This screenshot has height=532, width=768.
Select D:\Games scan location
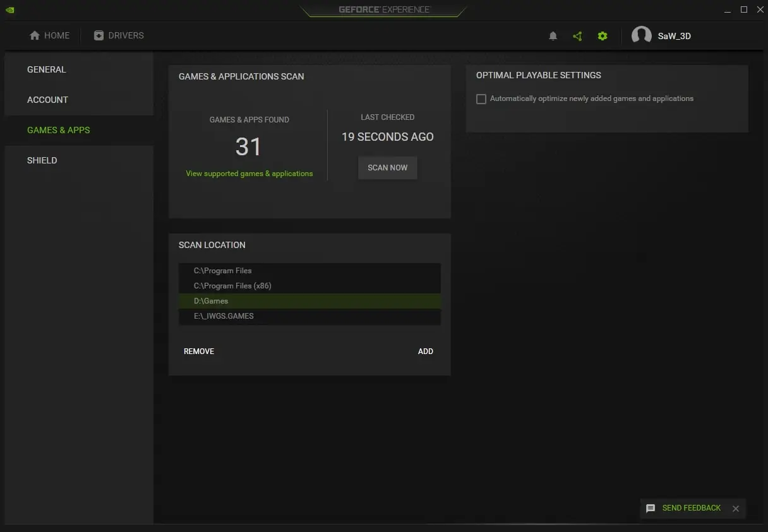pyautogui.click(x=309, y=301)
